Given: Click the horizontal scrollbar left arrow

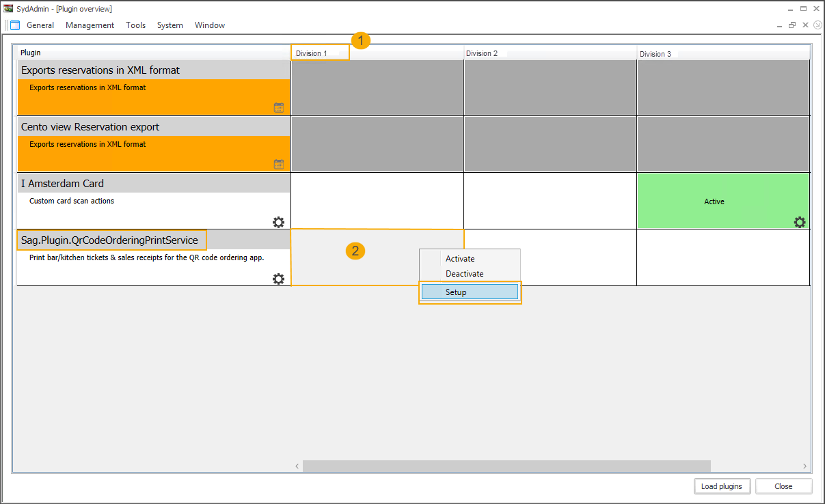Looking at the screenshot, I should click(297, 466).
